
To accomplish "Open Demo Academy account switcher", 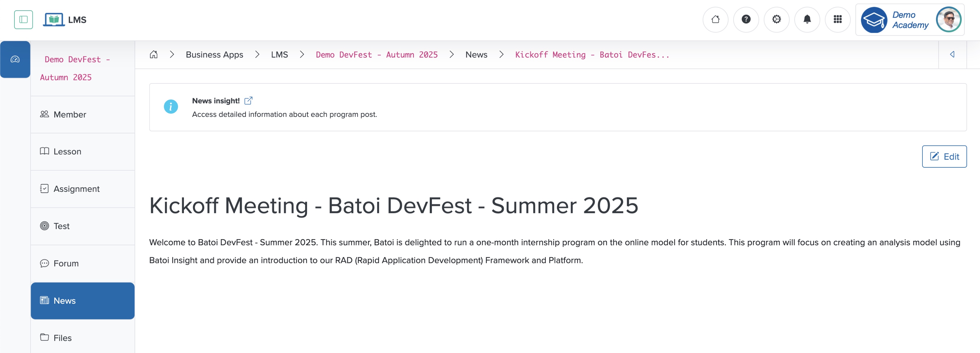I will [894, 19].
